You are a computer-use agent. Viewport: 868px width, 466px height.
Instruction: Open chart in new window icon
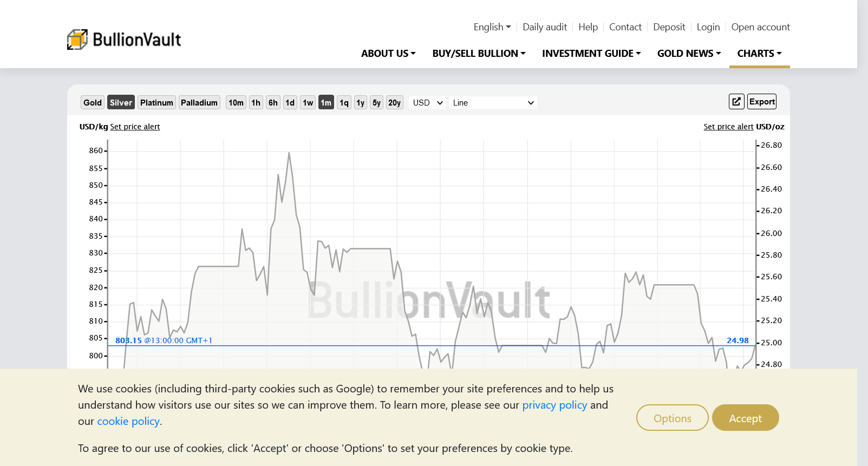click(736, 102)
